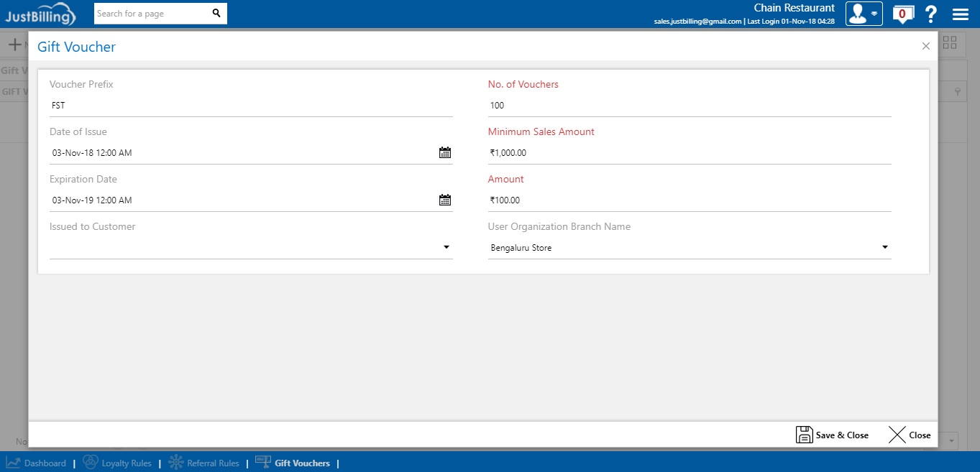
Task: Click the Minimum Sales Amount label
Action: tap(541, 131)
